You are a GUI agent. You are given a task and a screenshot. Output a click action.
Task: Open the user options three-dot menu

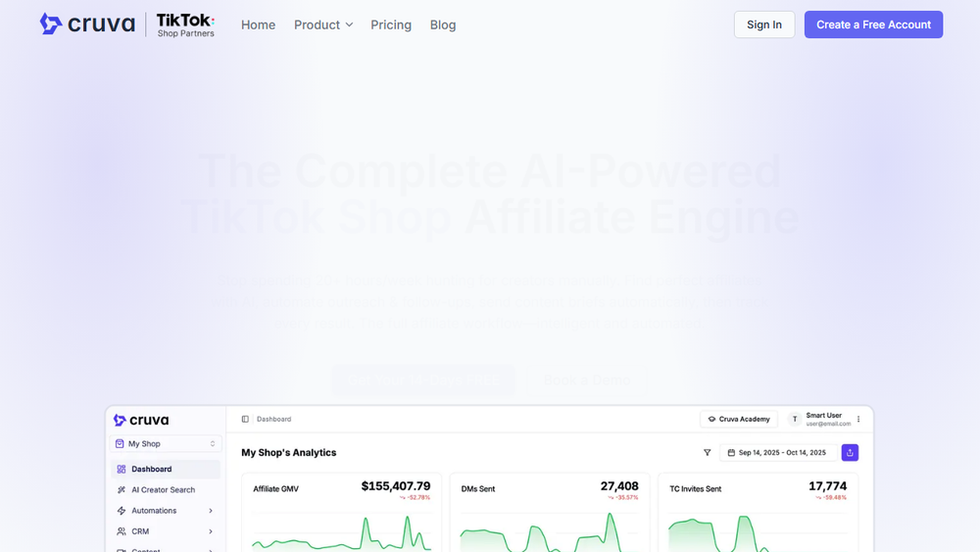click(x=858, y=419)
